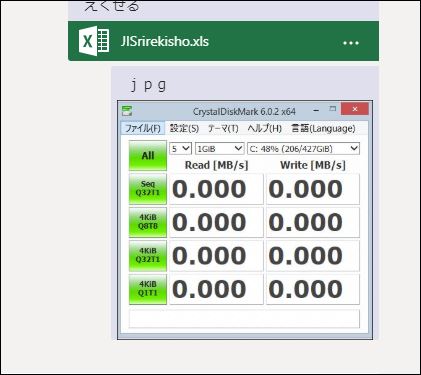Click the 4KiB Q32T1 read result value
The image size is (421, 375).
coord(216,255)
